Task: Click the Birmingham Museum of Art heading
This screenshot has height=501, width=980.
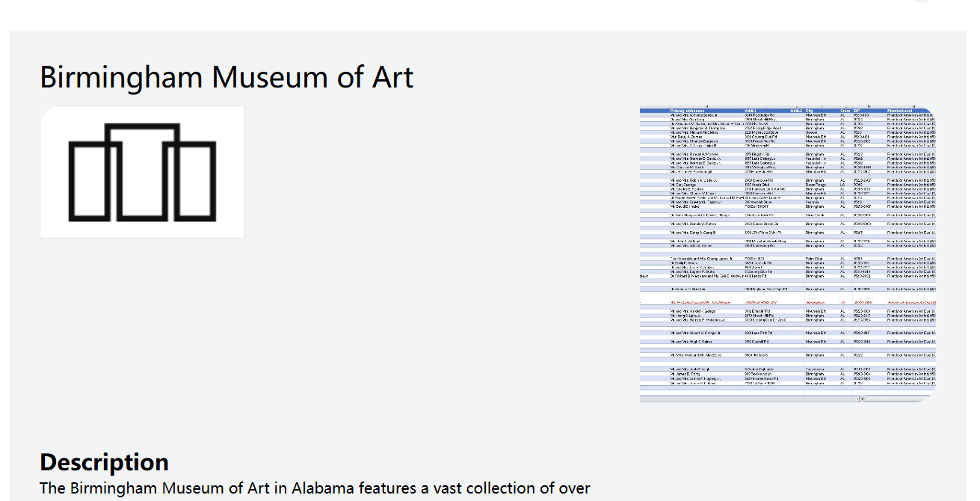Action: tap(226, 78)
